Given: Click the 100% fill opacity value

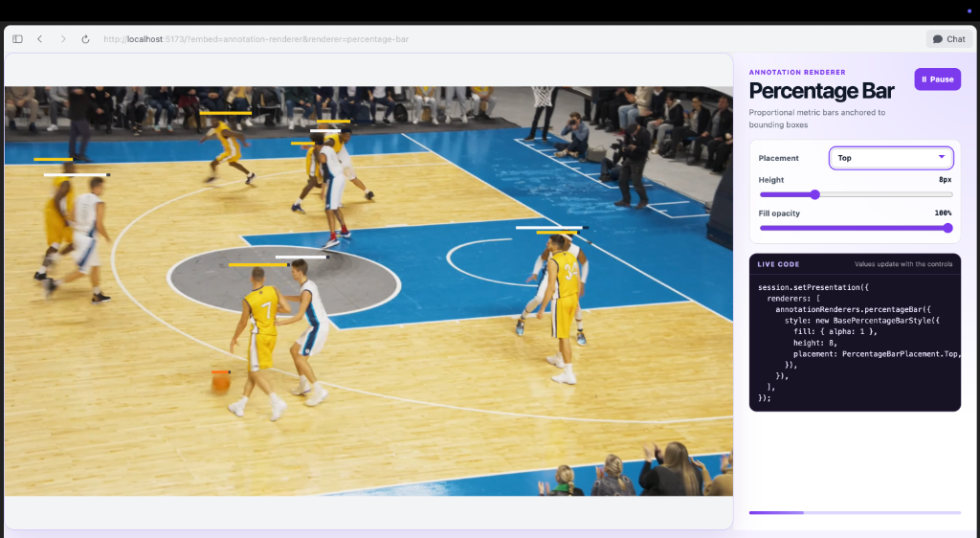Looking at the screenshot, I should click(943, 213).
